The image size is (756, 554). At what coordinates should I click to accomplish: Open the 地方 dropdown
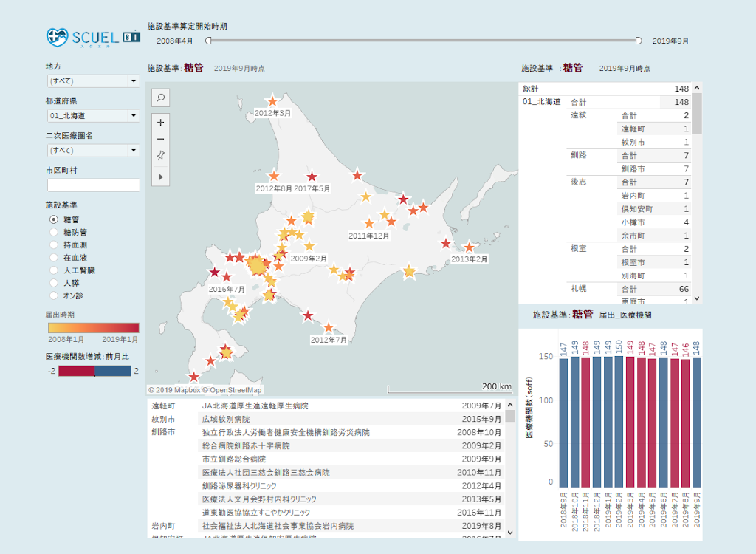click(x=93, y=81)
